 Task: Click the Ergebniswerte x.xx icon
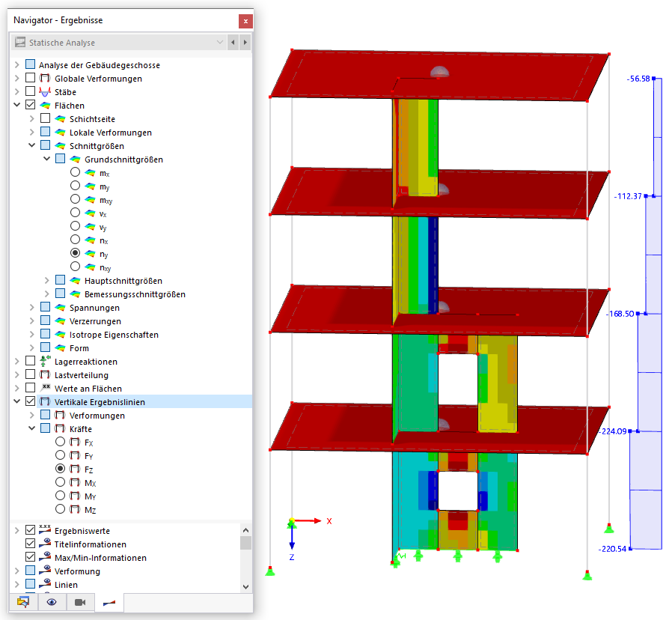[45, 530]
